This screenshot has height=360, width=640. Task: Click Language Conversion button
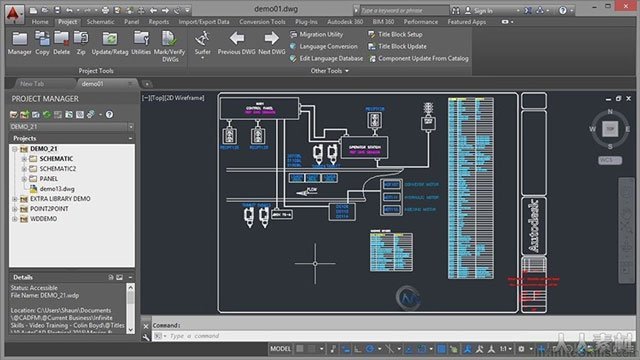[323, 47]
